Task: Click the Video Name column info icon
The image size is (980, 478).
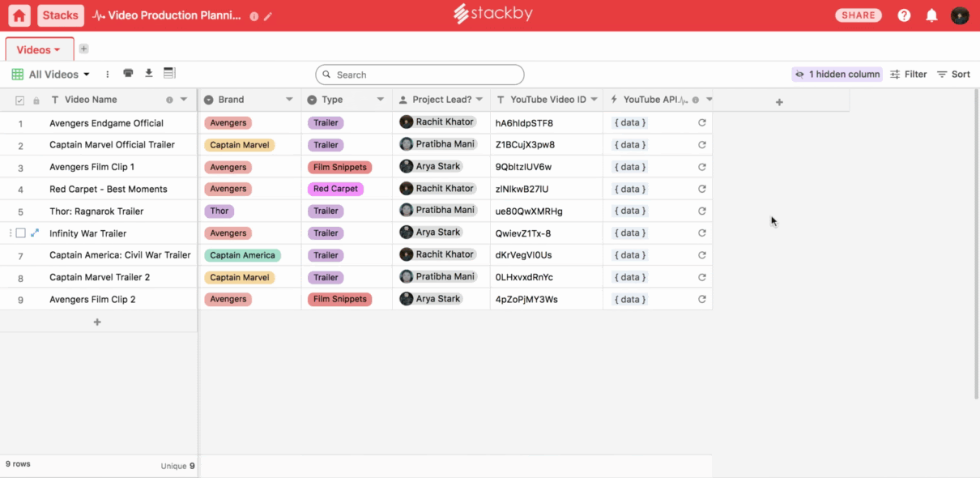Action: [x=169, y=100]
